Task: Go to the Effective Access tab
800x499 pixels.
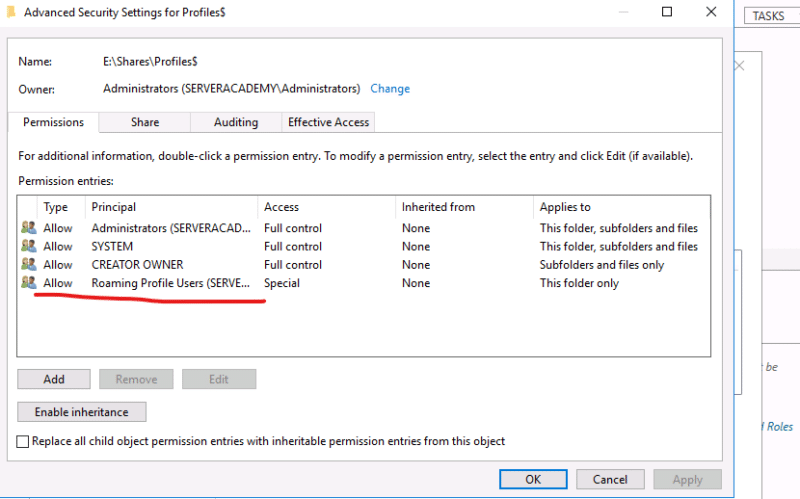Action: (x=328, y=122)
